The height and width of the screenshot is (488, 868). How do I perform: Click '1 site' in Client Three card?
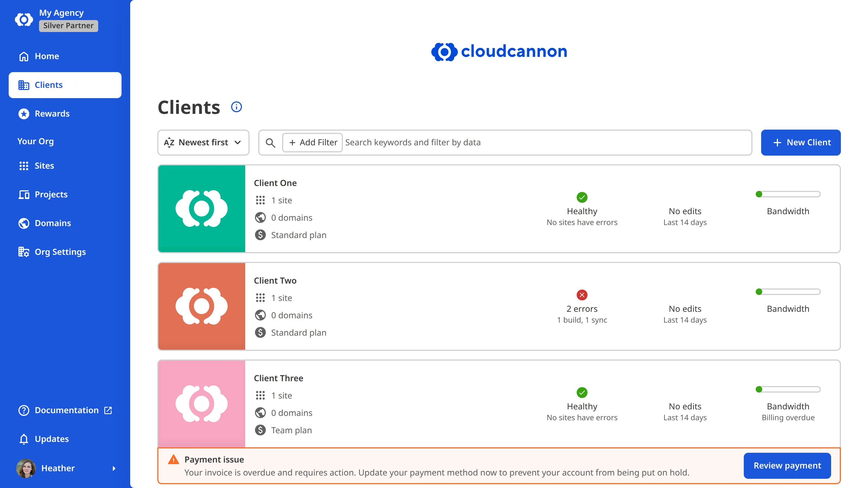282,396
